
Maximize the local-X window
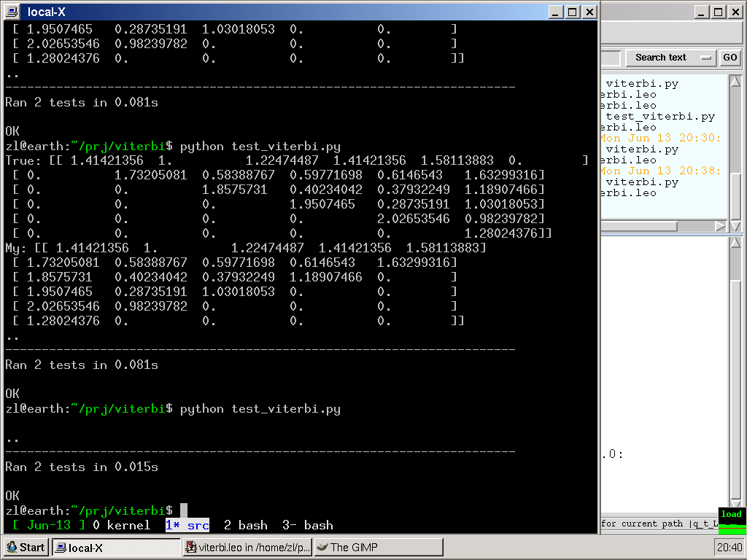point(573,12)
